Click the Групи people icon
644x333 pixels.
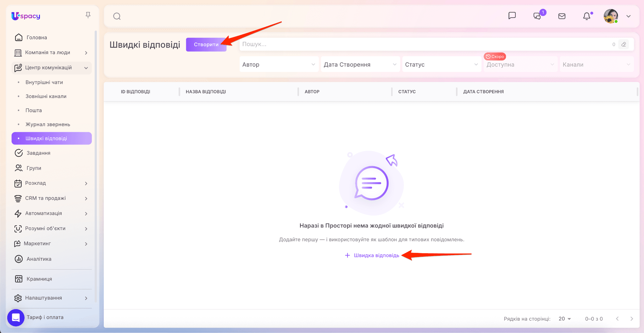click(19, 168)
